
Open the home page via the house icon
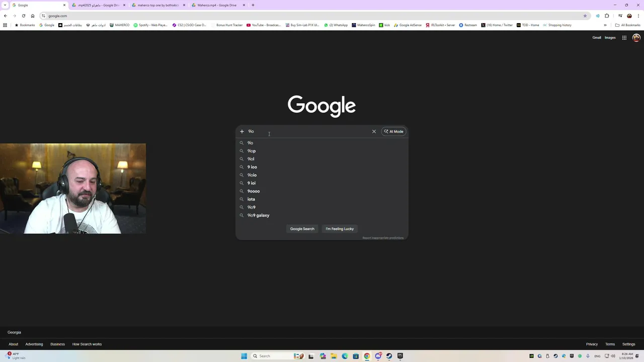[33, 16]
